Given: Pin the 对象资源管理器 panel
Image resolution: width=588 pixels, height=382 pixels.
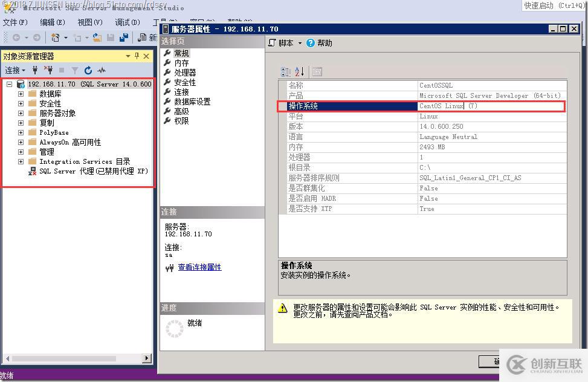Looking at the screenshot, I should coord(137,55).
